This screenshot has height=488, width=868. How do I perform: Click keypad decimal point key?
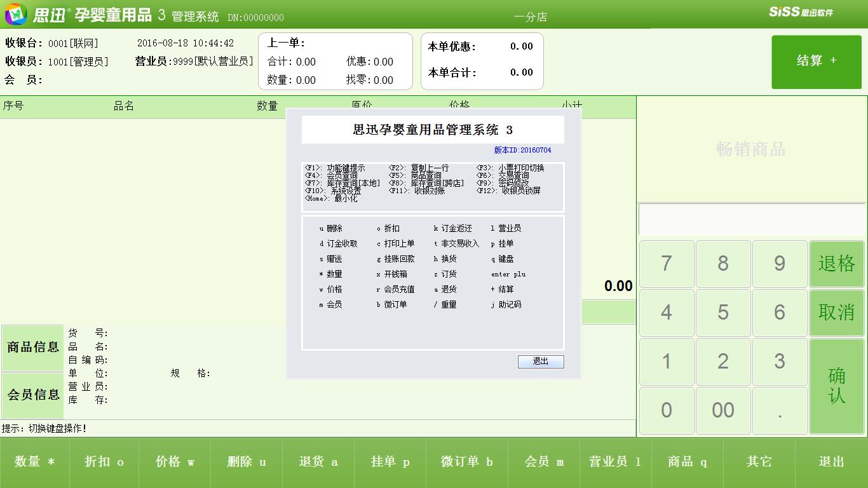pos(780,410)
